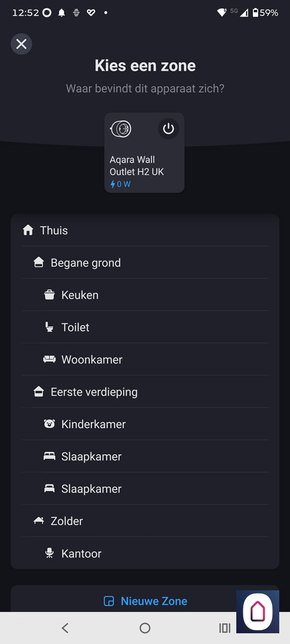Image resolution: width=290 pixels, height=644 pixels.
Task: Go back with Android back arrow
Action: pos(65,628)
